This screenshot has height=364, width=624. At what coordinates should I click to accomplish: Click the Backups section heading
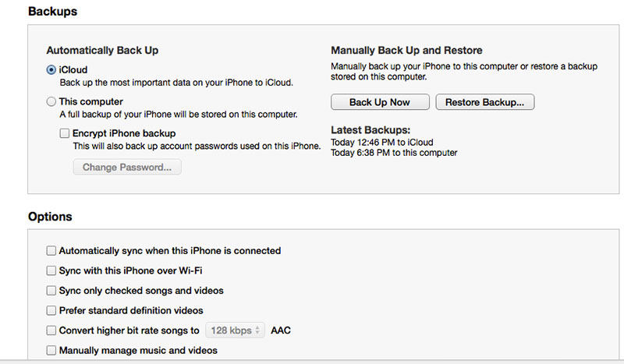pyautogui.click(x=52, y=12)
